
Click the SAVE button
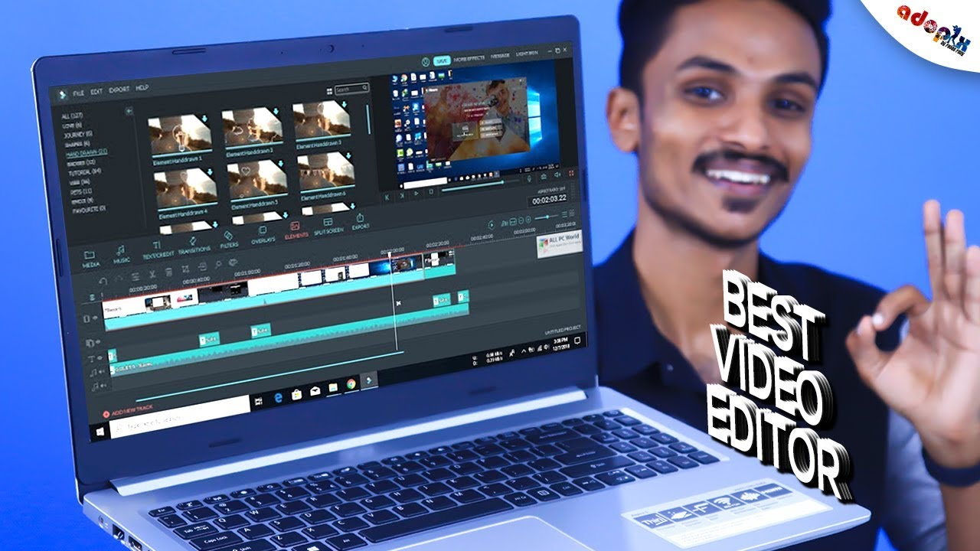(442, 59)
